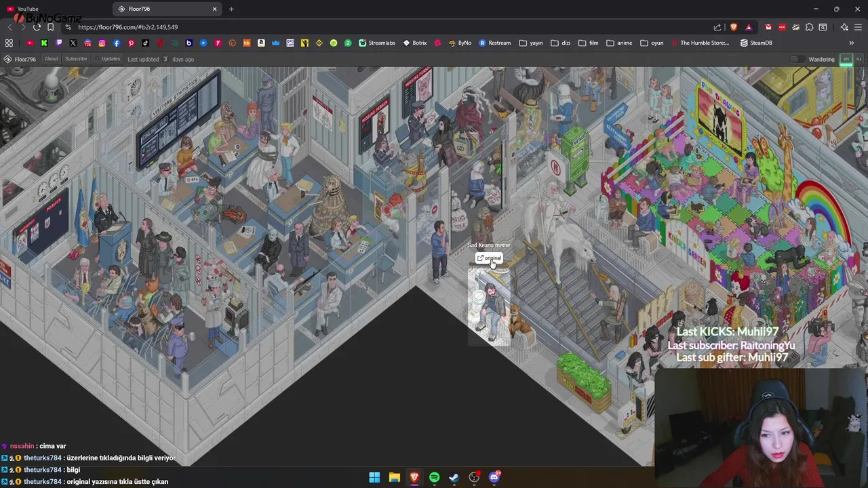This screenshot has height=488, width=868.
Task: Click the address bar URL field
Action: point(387,27)
